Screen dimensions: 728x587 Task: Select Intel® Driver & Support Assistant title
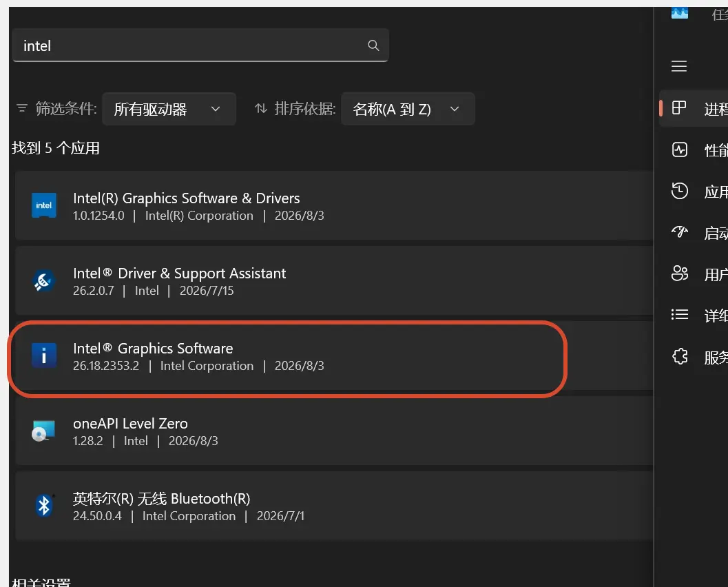[179, 274]
